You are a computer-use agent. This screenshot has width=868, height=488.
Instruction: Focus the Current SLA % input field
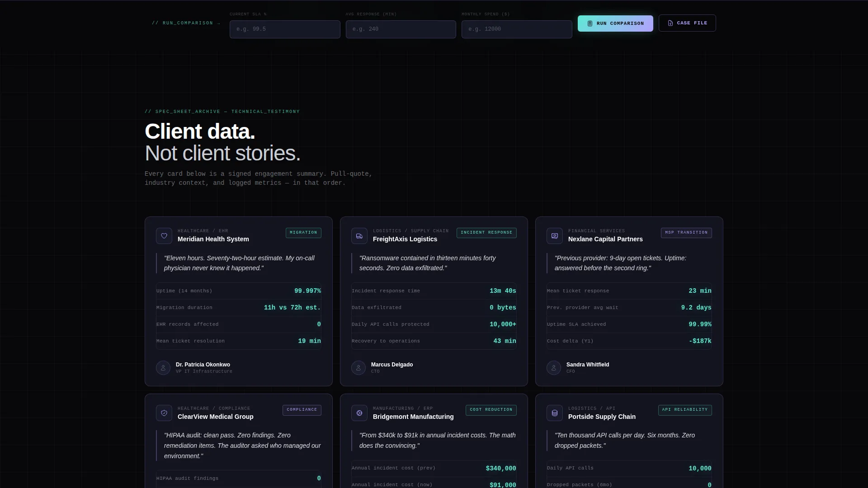285,29
